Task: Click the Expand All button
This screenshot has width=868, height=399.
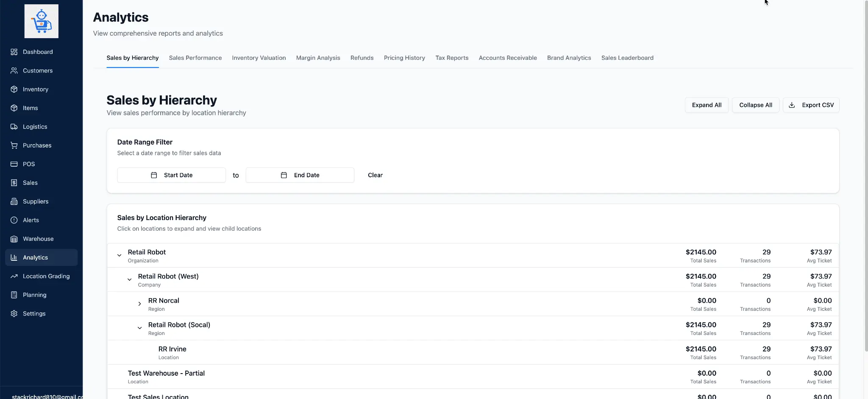Action: click(x=706, y=105)
